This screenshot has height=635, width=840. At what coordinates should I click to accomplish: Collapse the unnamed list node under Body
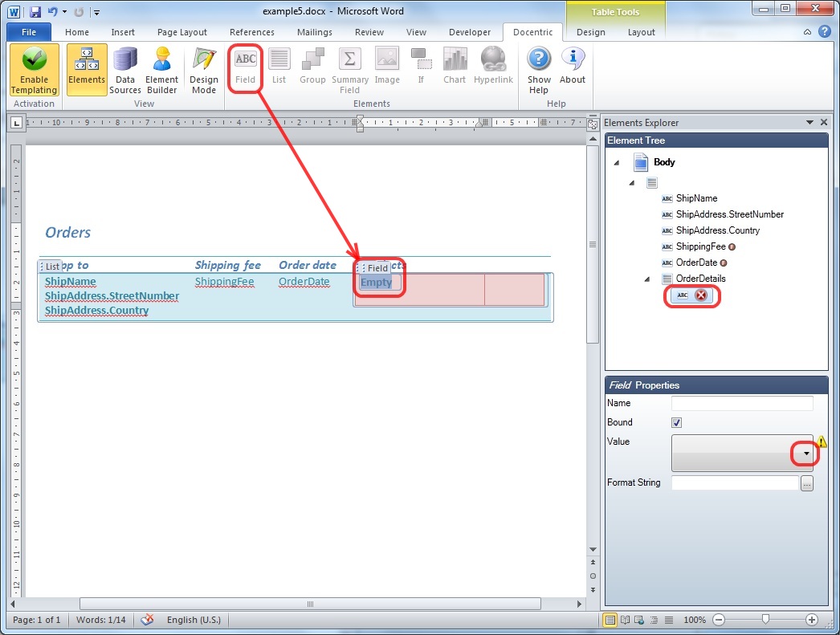(x=632, y=183)
